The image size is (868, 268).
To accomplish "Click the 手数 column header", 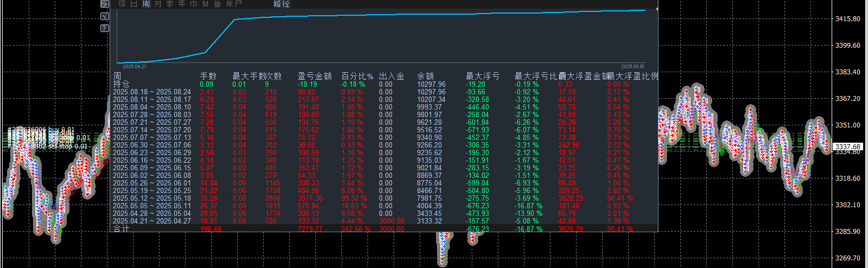I will [x=208, y=76].
